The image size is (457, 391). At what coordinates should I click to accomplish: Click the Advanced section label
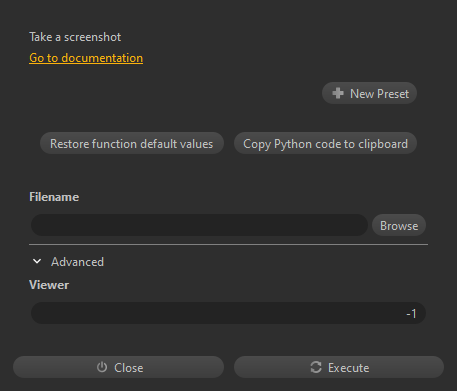[x=77, y=262]
